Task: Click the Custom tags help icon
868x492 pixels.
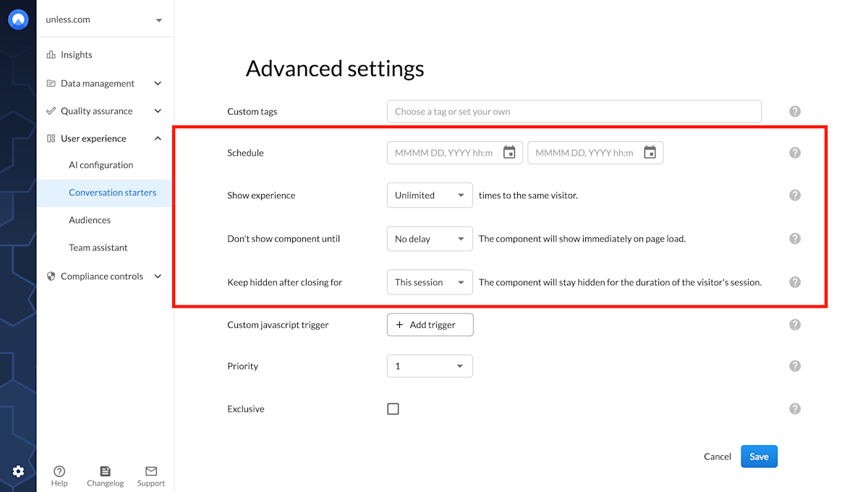Action: point(794,111)
